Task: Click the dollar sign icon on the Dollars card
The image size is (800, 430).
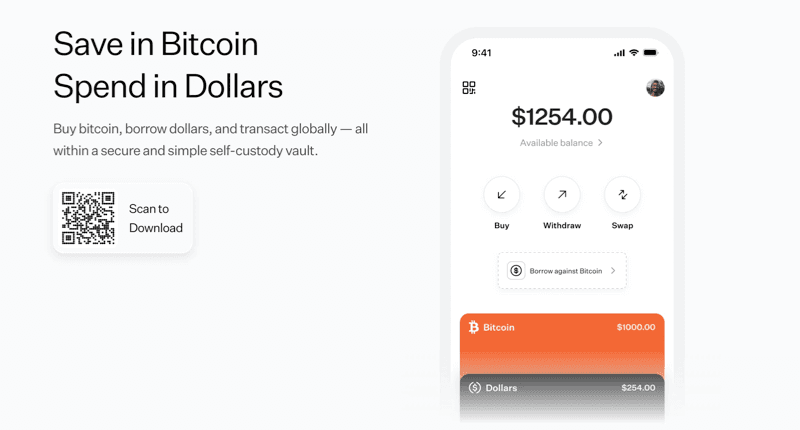Action: pyautogui.click(x=475, y=387)
